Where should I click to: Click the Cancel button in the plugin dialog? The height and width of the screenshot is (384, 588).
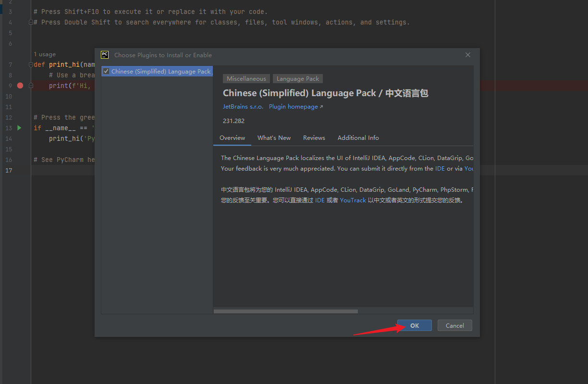pos(454,325)
